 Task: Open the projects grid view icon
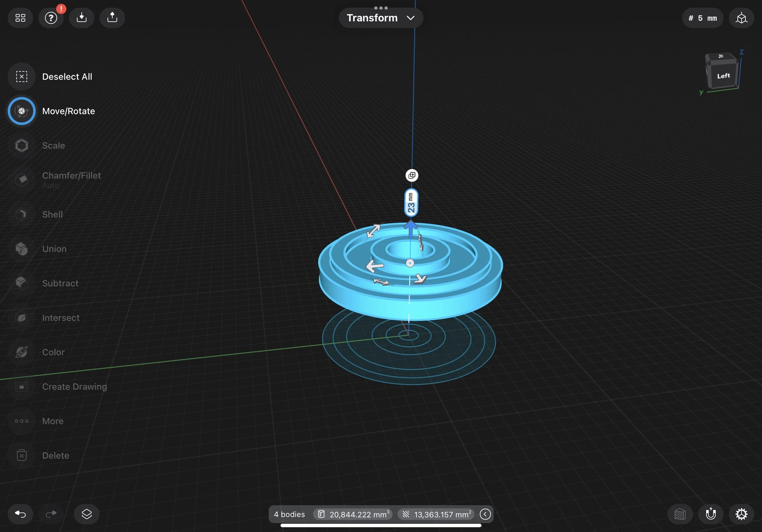point(20,18)
